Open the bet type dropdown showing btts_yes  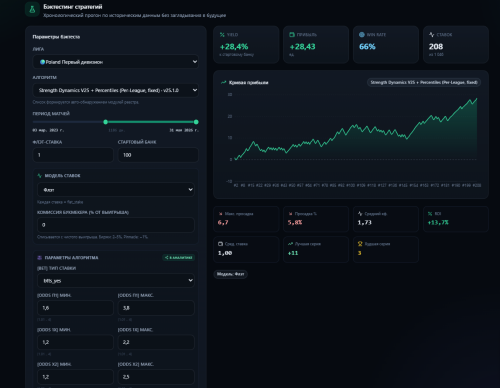click(116, 281)
